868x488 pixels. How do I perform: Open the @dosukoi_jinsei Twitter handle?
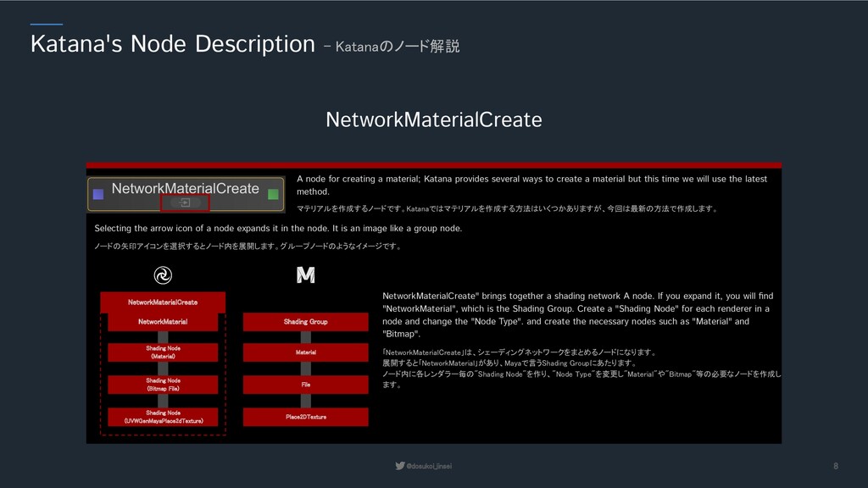click(x=429, y=466)
